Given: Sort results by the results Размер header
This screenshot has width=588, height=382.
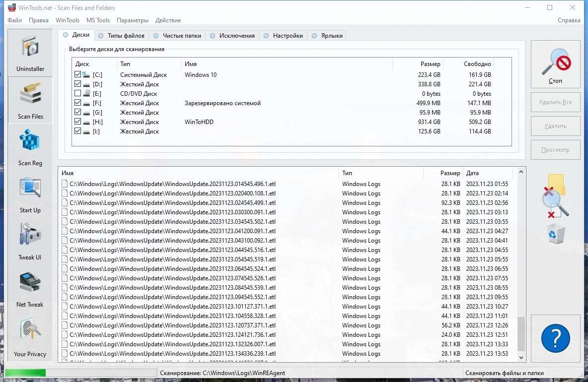Looking at the screenshot, I should [443, 173].
